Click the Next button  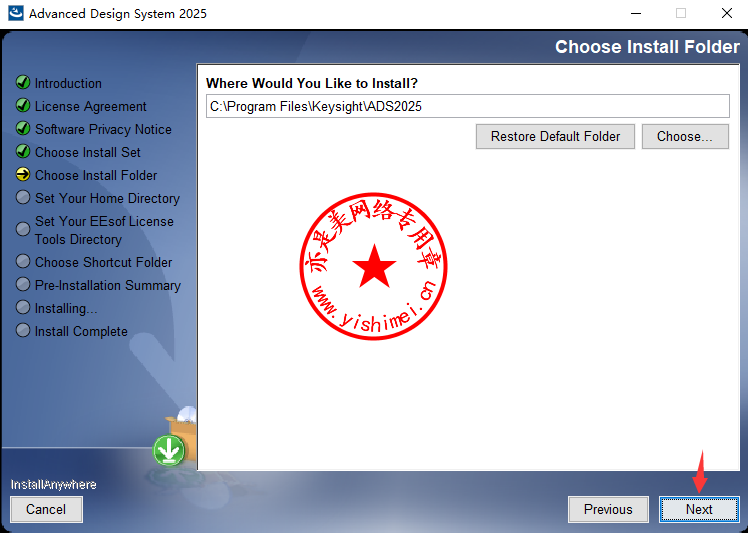point(699,509)
